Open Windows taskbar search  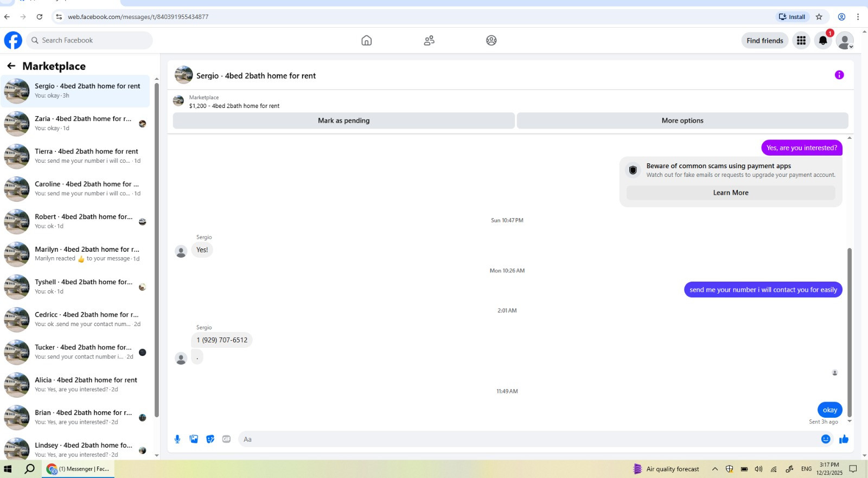30,469
